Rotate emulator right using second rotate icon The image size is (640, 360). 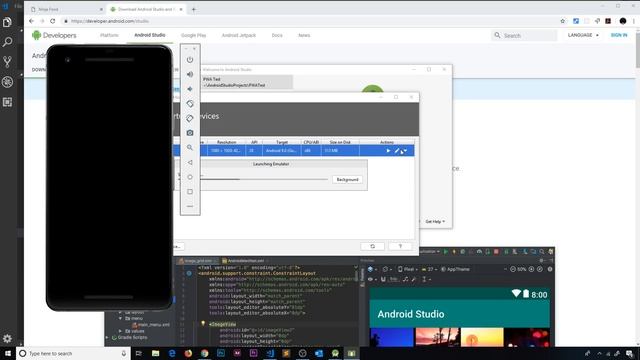(x=190, y=118)
